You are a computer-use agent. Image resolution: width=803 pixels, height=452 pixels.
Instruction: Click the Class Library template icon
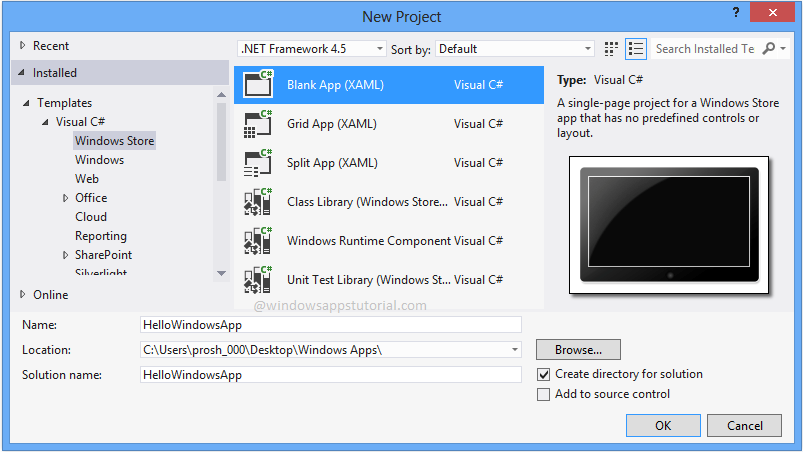click(259, 202)
